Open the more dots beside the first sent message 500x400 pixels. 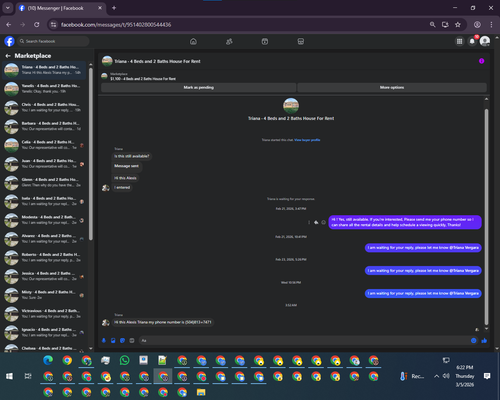[x=309, y=222]
